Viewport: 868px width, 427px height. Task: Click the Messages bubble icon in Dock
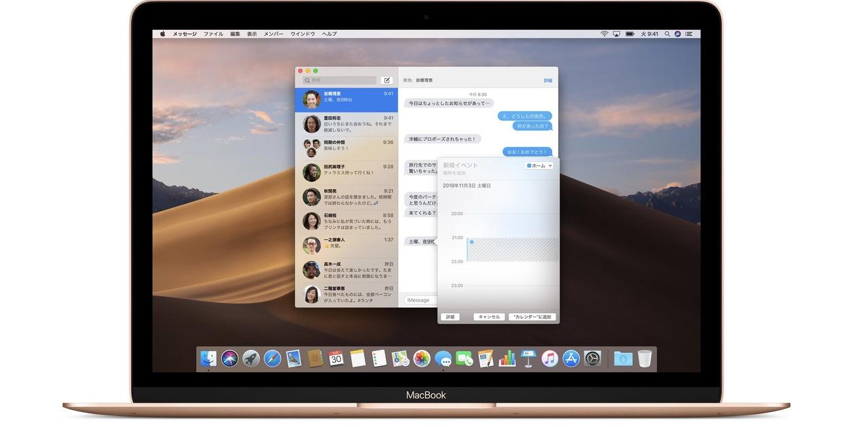pyautogui.click(x=443, y=359)
